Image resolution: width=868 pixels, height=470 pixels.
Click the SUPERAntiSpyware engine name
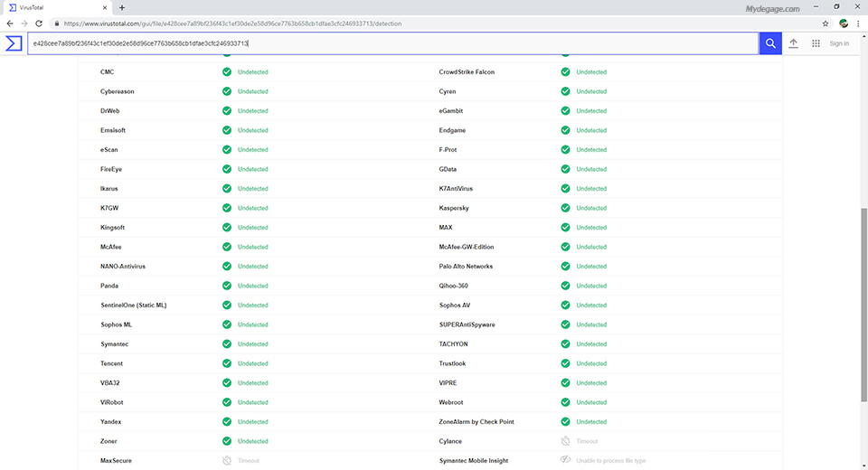coord(467,324)
